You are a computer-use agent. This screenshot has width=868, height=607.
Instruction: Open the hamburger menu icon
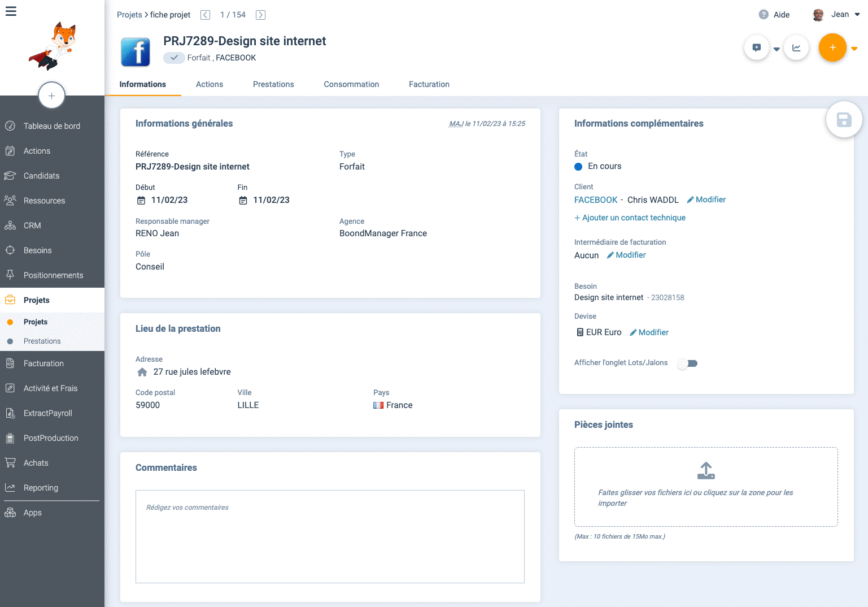click(x=11, y=11)
